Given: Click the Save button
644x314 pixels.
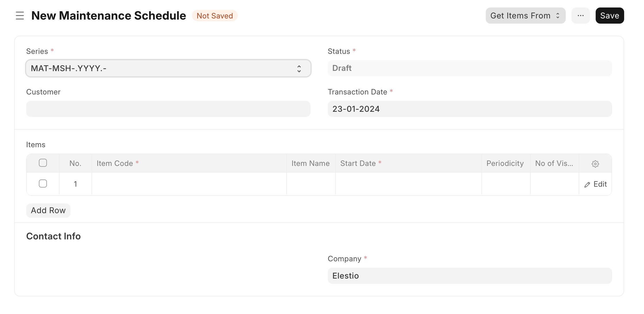Looking at the screenshot, I should tap(609, 16).
